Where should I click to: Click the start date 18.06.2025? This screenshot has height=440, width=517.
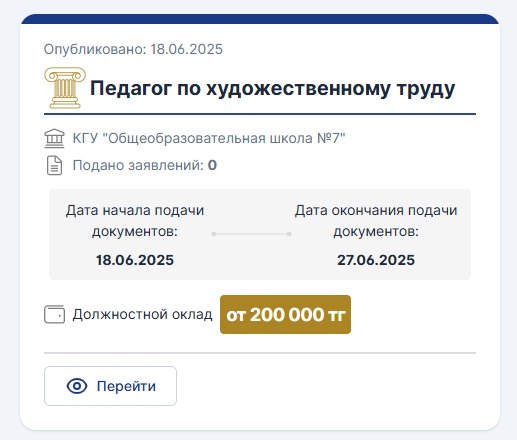coord(135,260)
